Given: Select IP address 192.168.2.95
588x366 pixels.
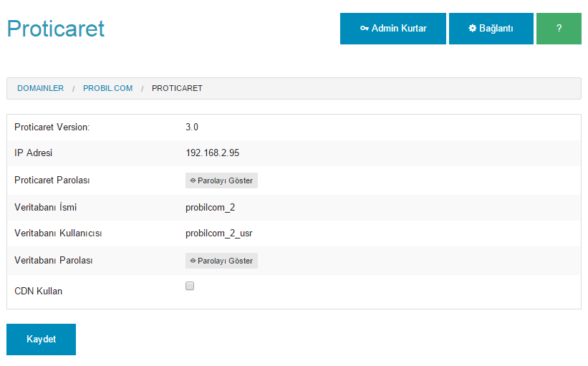Looking at the screenshot, I should [212, 153].
